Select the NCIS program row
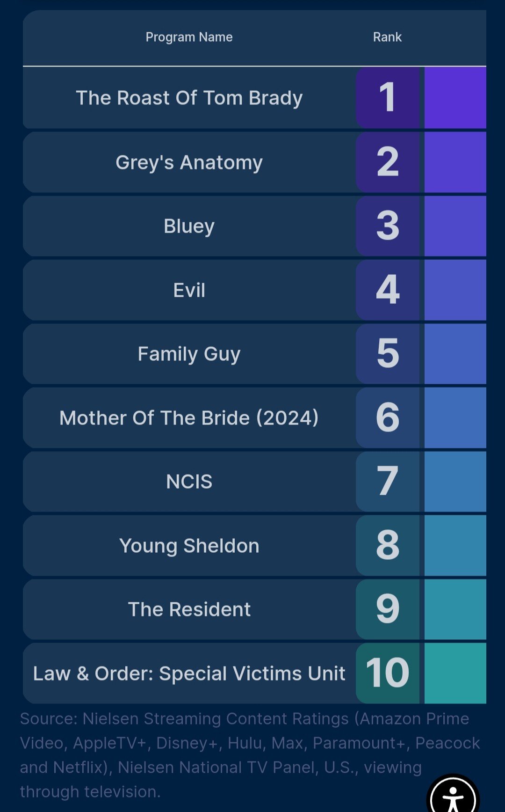This screenshot has height=812, width=505. 254,482
